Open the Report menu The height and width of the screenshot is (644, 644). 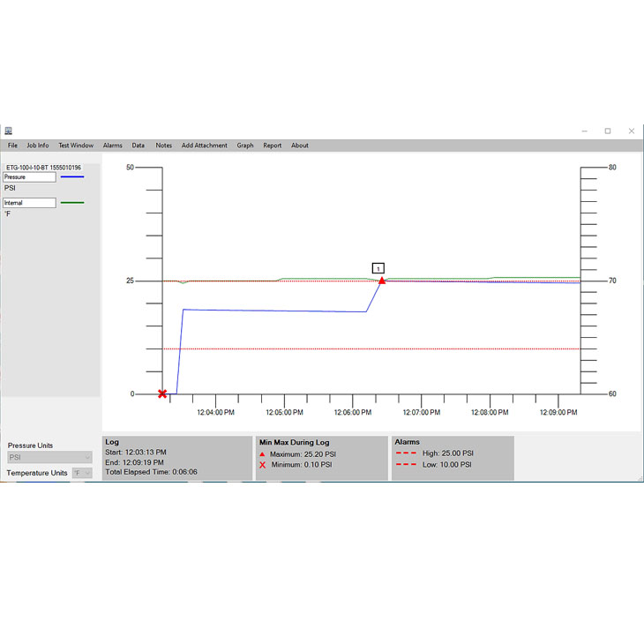(273, 146)
